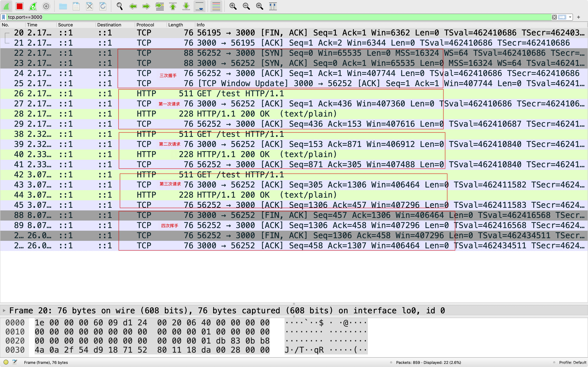
Task: Add a filter button with plus
Action: (579, 17)
